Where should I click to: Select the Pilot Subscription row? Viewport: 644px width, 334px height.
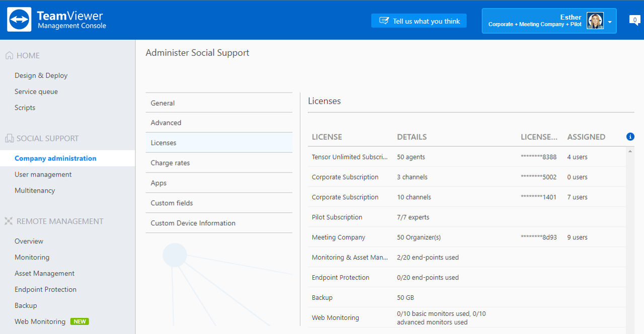tap(467, 217)
